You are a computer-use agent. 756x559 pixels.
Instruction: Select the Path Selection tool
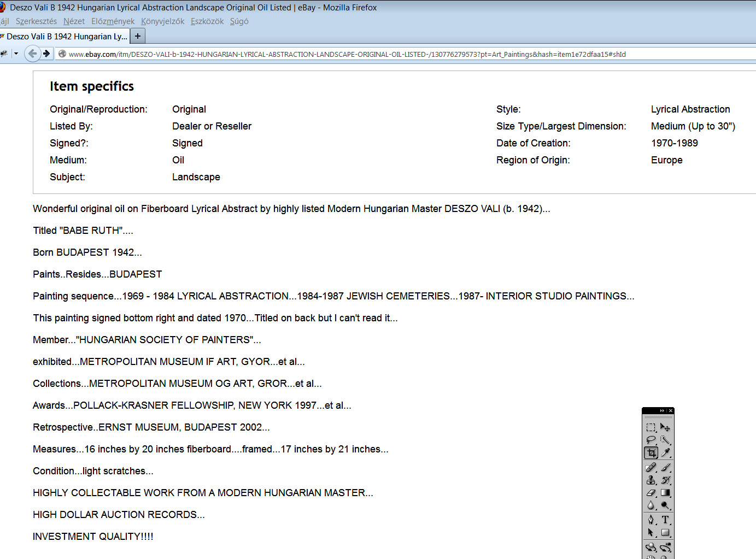point(650,532)
